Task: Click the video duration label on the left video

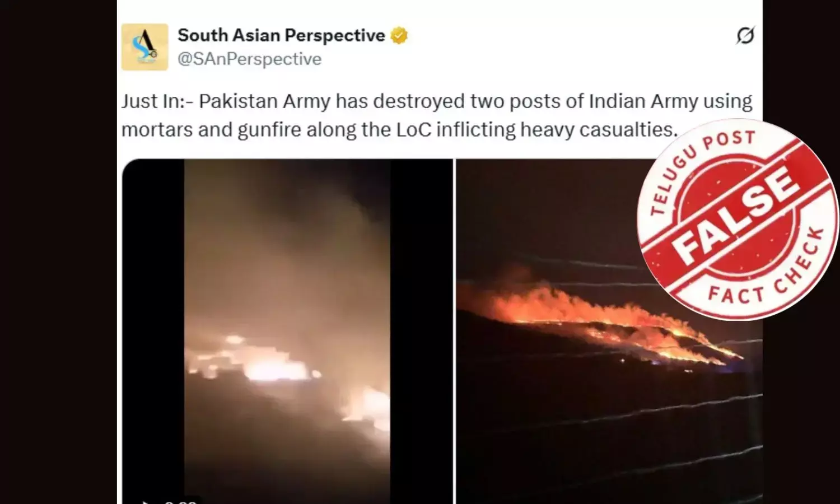Action: pyautogui.click(x=180, y=501)
